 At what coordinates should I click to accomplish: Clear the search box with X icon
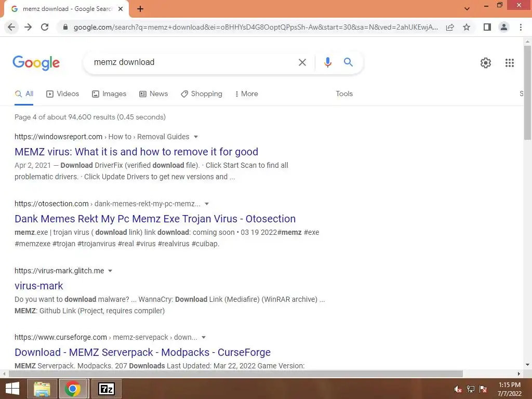(x=302, y=62)
